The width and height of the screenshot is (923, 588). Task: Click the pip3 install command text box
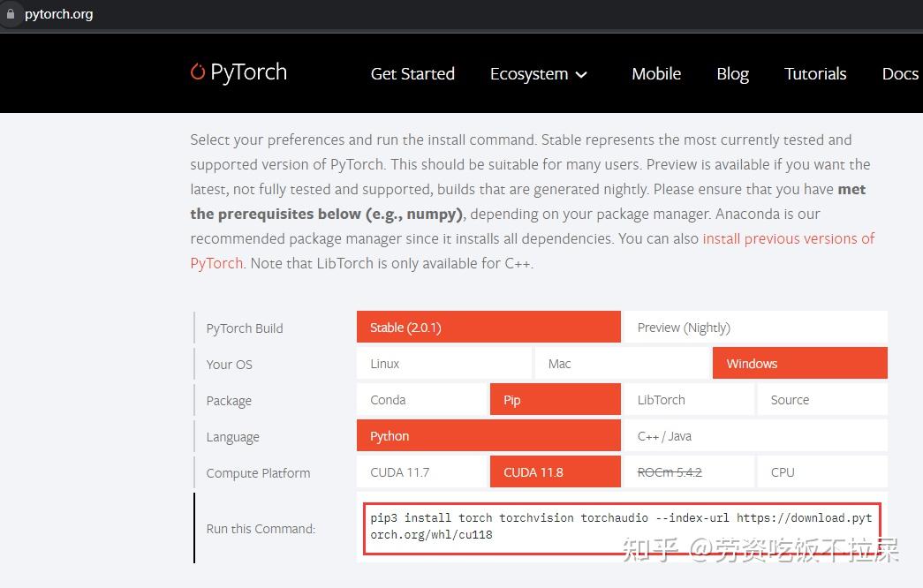point(623,526)
